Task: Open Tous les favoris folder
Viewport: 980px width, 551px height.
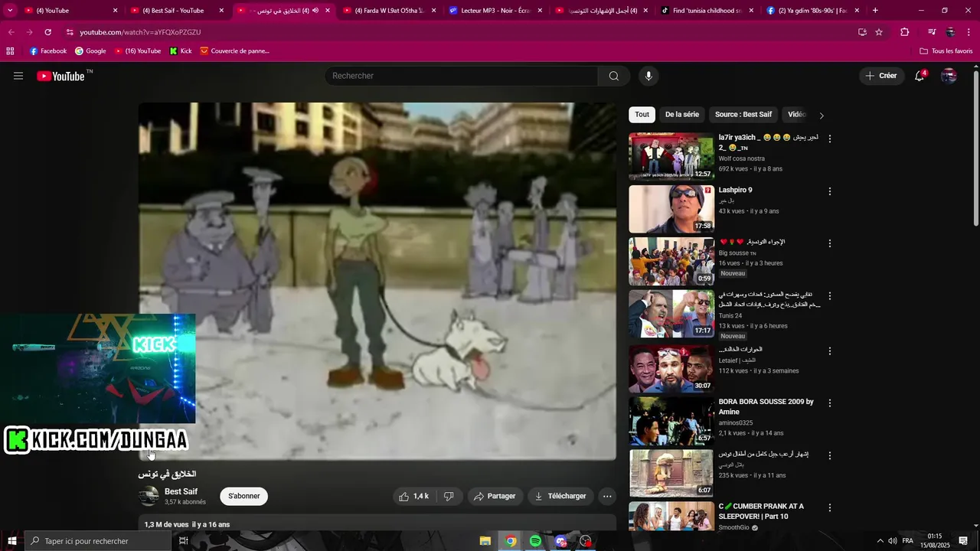Action: tap(946, 51)
